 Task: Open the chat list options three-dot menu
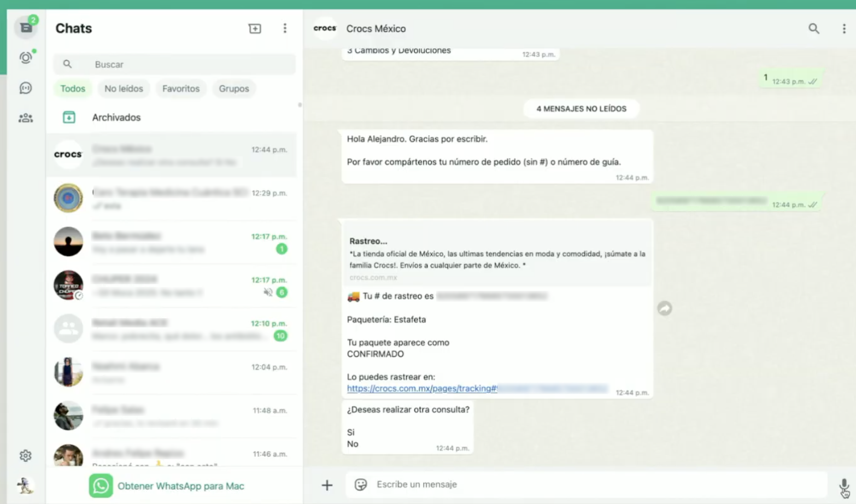285,28
